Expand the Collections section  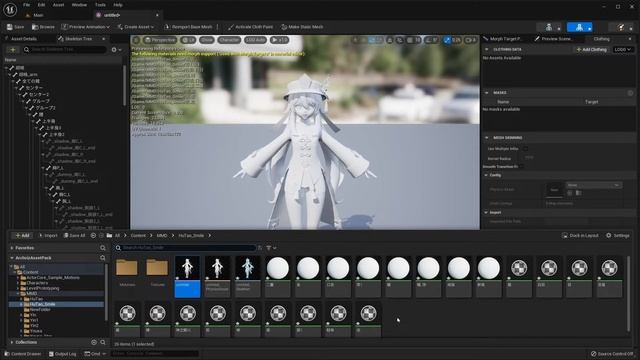12,342
